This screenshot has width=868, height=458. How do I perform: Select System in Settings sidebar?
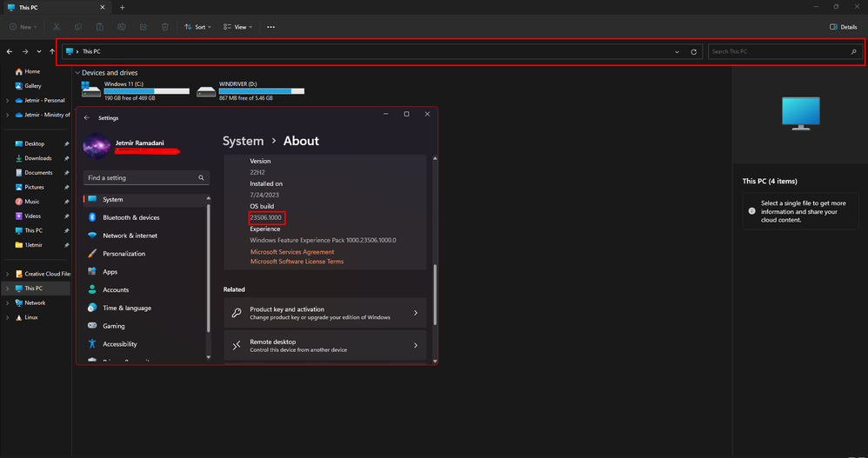pyautogui.click(x=145, y=199)
